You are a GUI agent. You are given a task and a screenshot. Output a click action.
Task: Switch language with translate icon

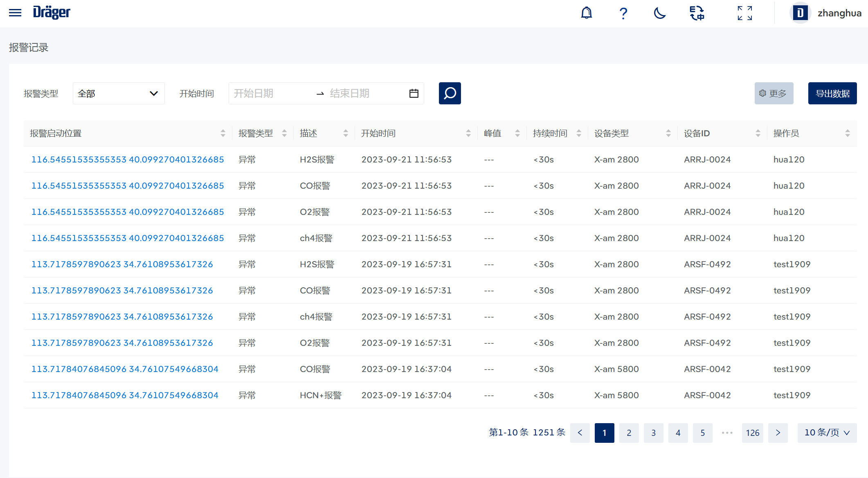tap(697, 13)
